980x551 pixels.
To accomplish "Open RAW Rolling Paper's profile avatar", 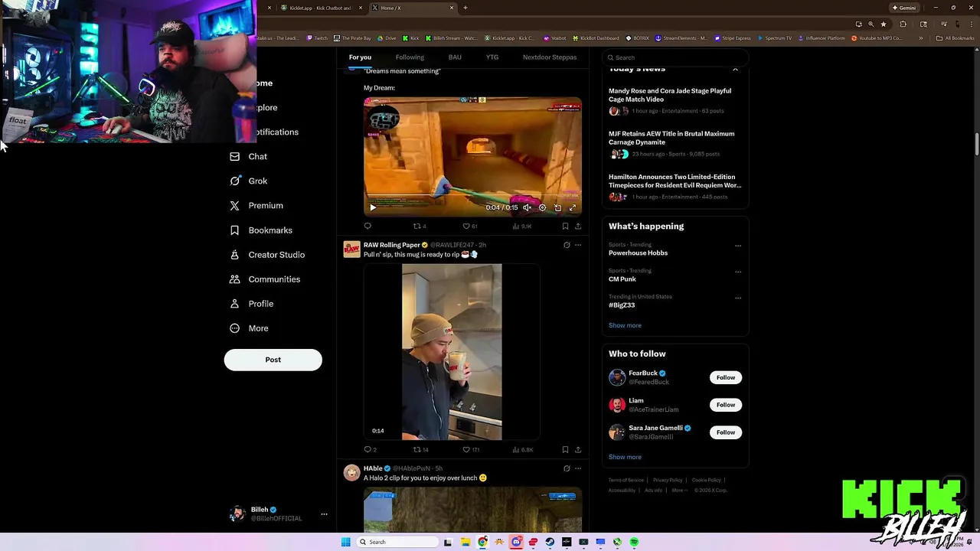I will (x=351, y=249).
